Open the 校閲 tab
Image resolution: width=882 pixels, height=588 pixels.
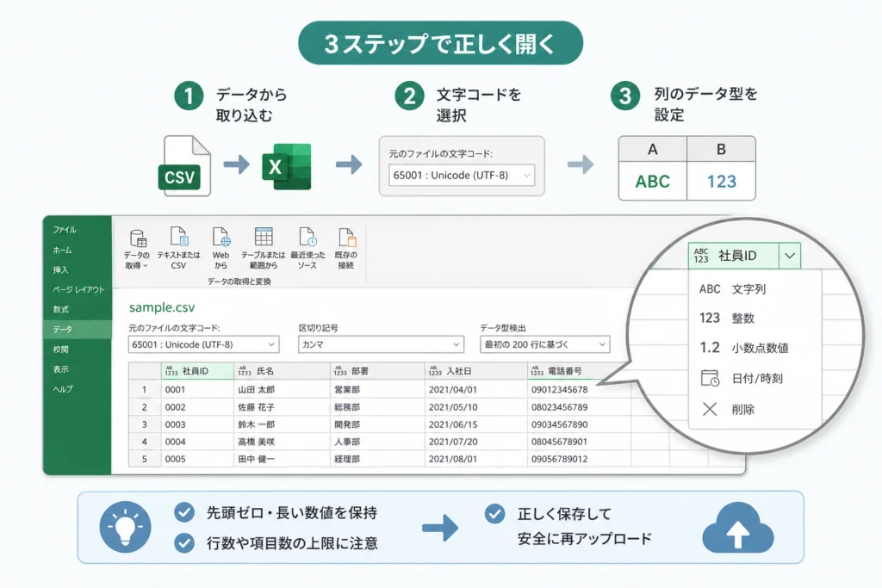[x=60, y=349]
